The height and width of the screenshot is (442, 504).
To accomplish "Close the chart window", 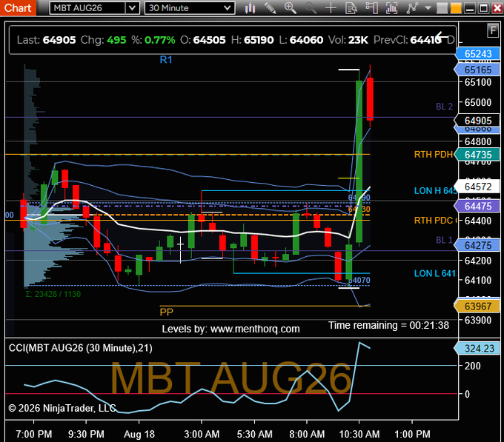I will [497, 8].
